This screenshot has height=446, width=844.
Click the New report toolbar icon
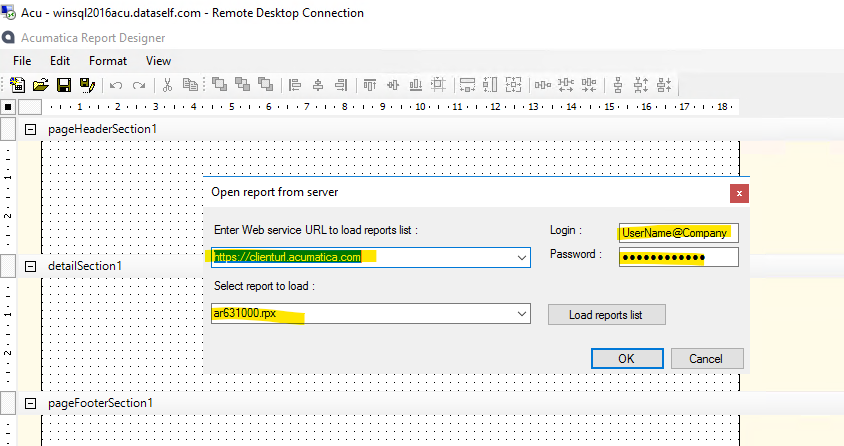coord(18,85)
